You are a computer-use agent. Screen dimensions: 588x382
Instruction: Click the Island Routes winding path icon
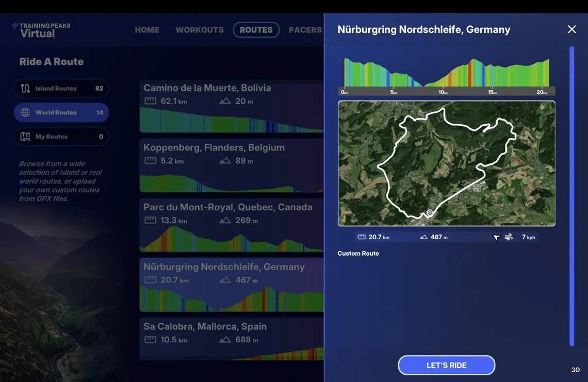[x=25, y=89]
